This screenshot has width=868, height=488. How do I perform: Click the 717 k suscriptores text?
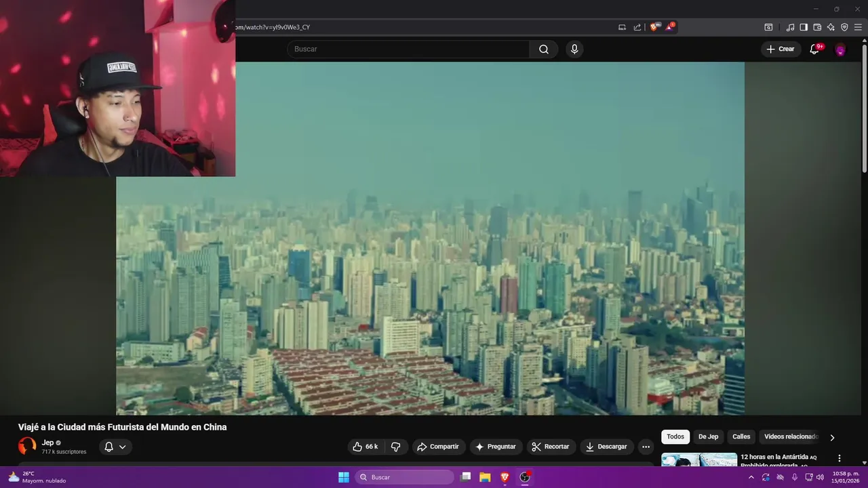click(x=64, y=452)
